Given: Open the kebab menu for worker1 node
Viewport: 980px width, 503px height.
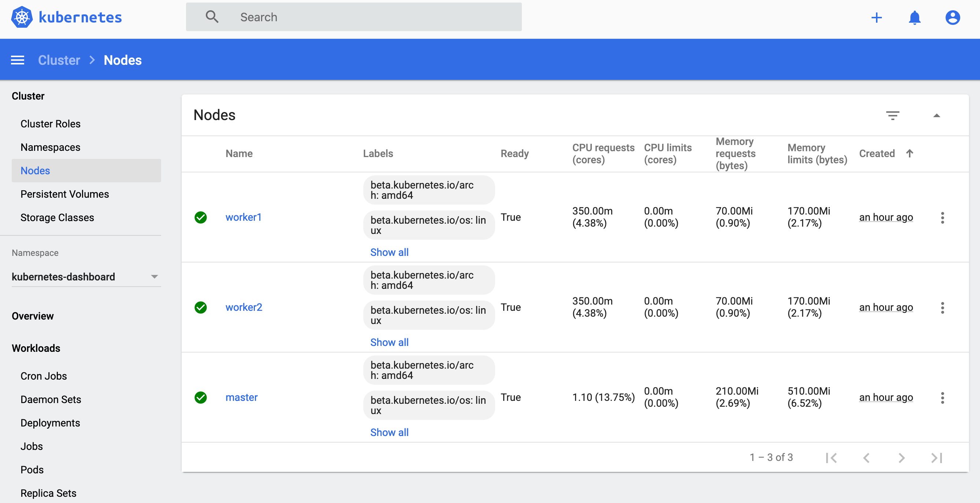Looking at the screenshot, I should pyautogui.click(x=943, y=217).
